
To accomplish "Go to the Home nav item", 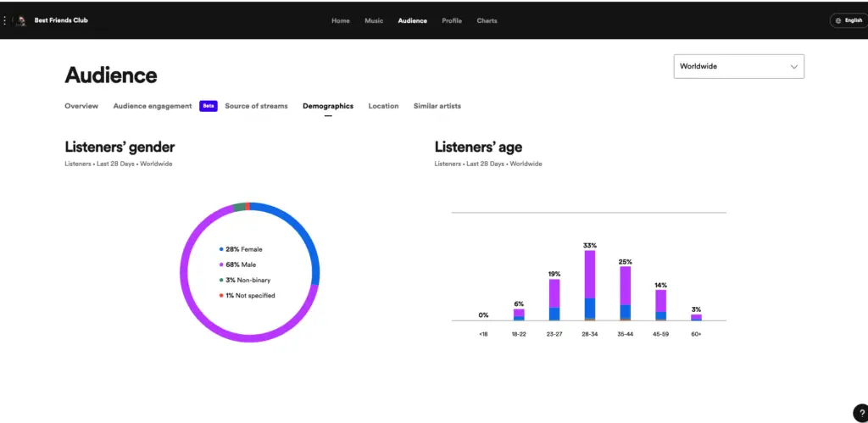I will point(341,20).
